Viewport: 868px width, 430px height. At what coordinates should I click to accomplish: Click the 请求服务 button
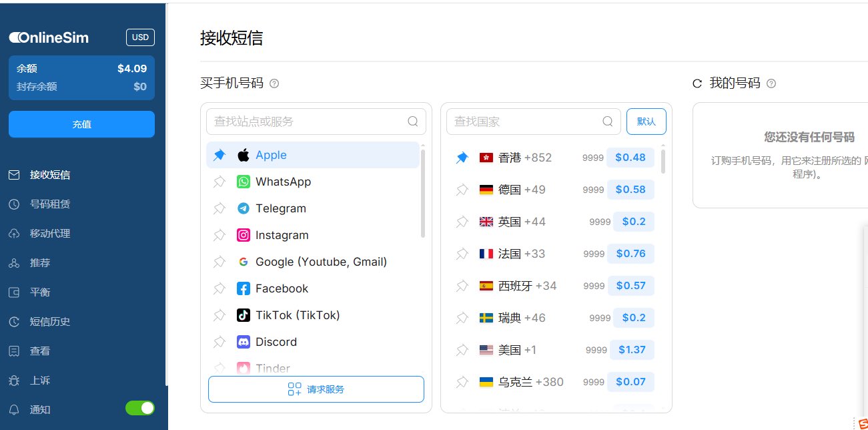pos(316,389)
